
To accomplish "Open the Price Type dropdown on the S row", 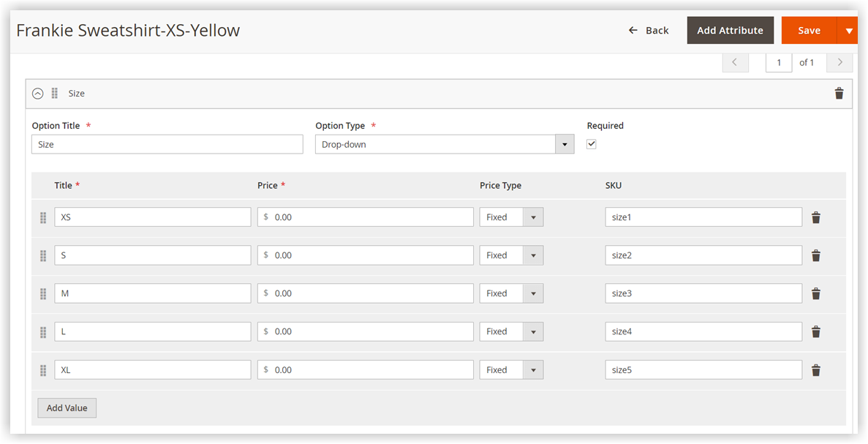I will tap(533, 255).
